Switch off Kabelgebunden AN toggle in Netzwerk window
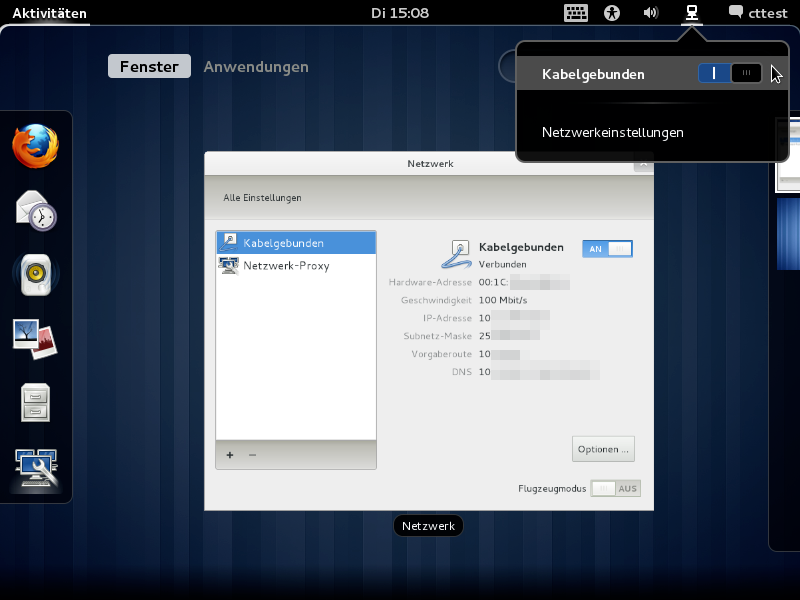The width and height of the screenshot is (800, 600). 607,248
